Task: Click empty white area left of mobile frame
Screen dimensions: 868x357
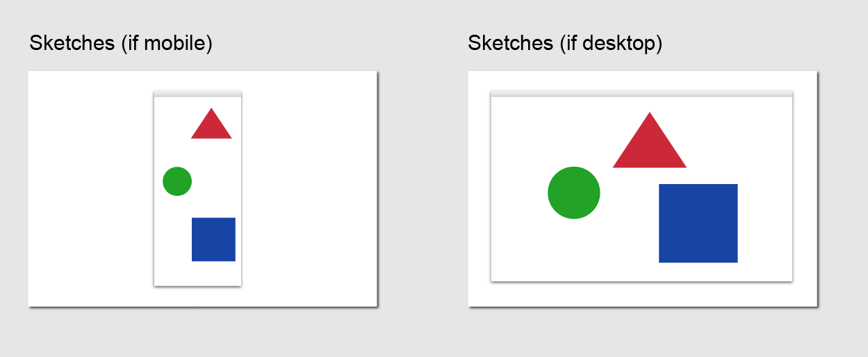Action: [90, 188]
